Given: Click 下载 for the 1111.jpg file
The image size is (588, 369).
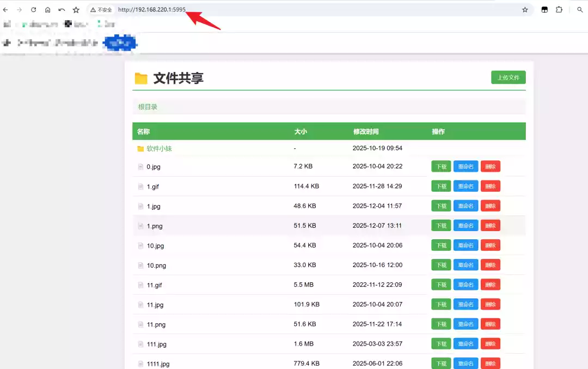Looking at the screenshot, I should (x=441, y=363).
